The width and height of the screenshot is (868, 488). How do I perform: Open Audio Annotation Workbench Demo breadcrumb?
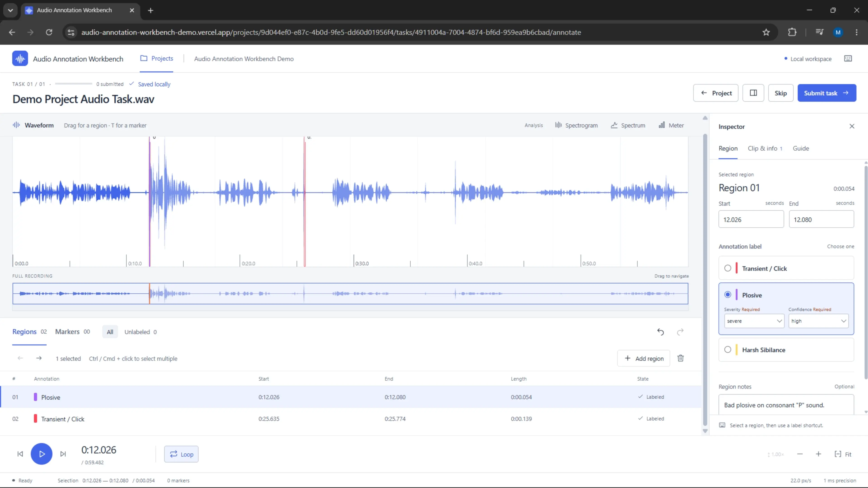[244, 59]
